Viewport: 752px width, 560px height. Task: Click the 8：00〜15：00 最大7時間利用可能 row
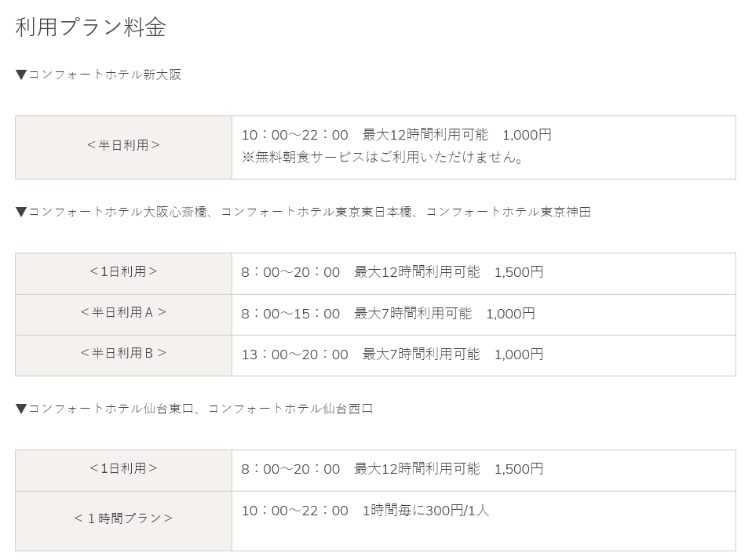[484, 315]
